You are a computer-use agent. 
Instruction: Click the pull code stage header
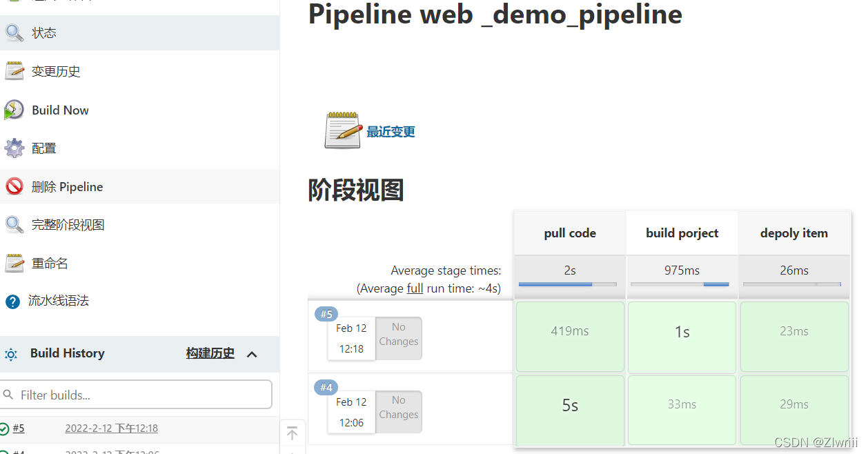tap(570, 233)
